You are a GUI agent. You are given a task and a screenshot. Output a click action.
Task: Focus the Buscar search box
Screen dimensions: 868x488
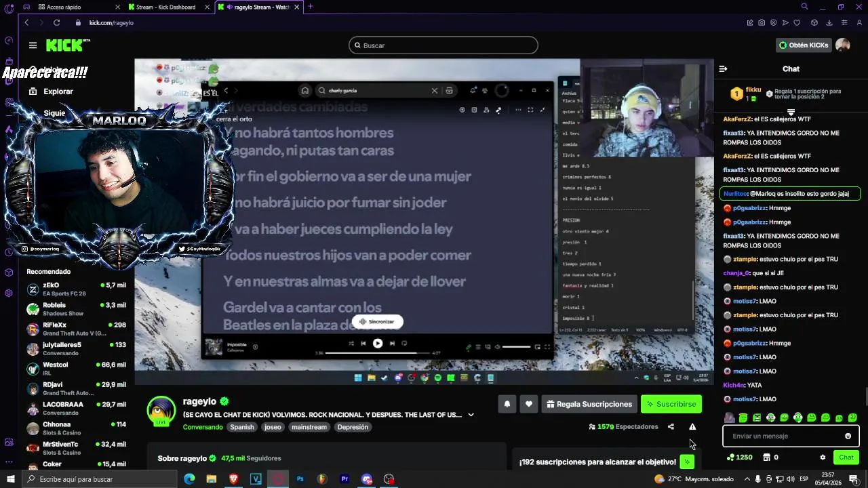point(443,45)
